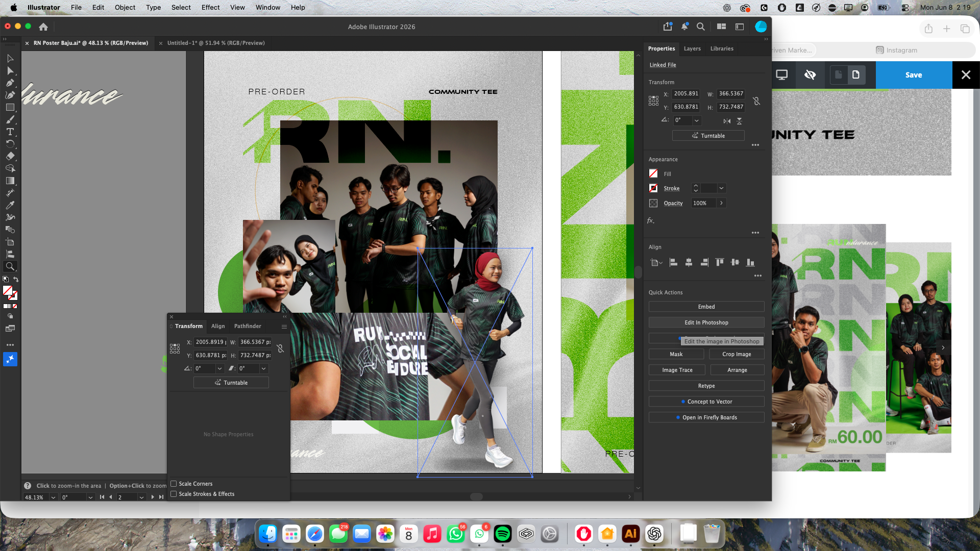Image resolution: width=980 pixels, height=551 pixels.
Task: Select the Rotate tool
Action: tap(10, 144)
